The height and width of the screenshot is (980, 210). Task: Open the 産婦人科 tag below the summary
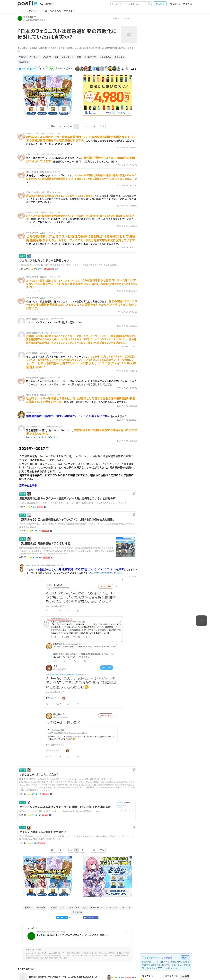[x=23, y=57]
